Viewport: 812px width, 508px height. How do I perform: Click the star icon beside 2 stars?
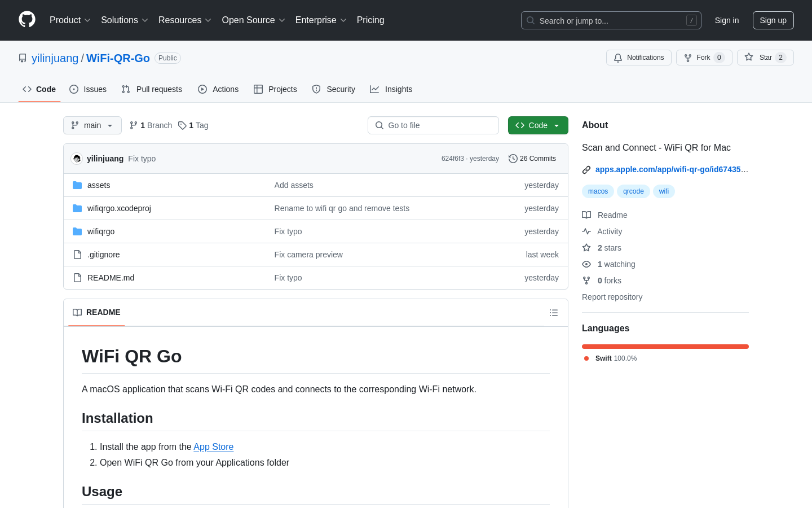[x=586, y=248]
